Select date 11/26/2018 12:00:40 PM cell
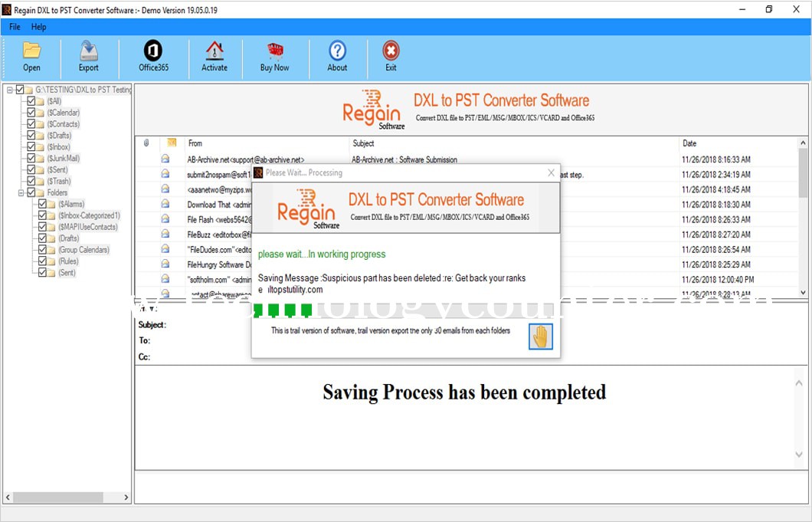Image resolution: width=812 pixels, height=522 pixels. (x=718, y=280)
